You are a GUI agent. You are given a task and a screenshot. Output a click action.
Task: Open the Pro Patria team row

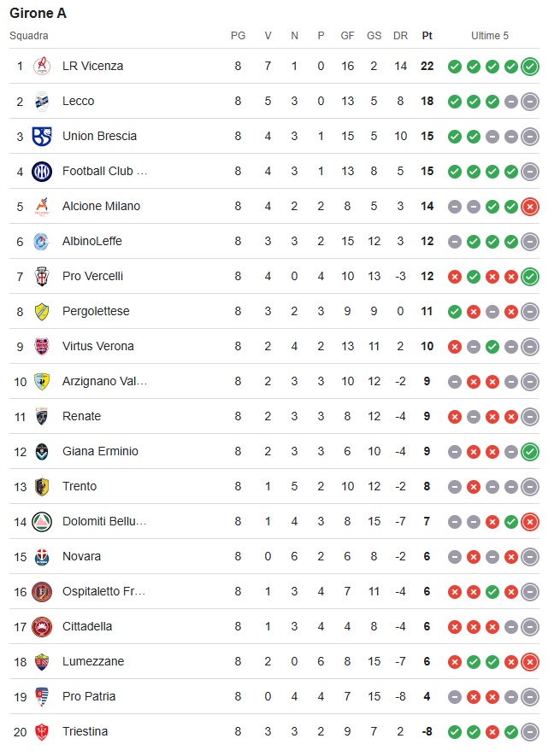89,696
